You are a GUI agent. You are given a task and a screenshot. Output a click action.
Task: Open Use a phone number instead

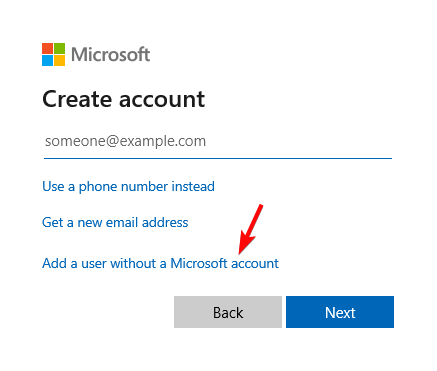(x=128, y=187)
